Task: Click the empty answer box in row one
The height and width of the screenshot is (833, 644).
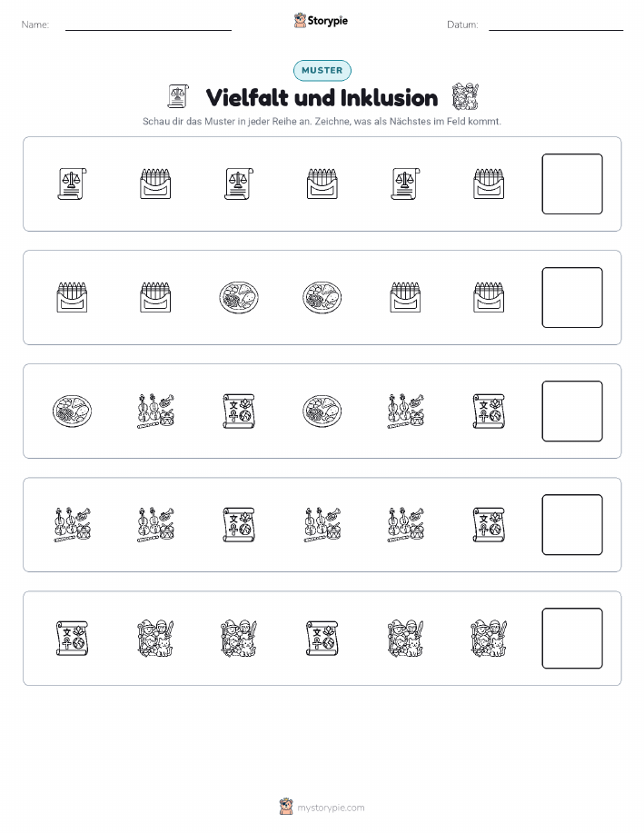Action: point(572,183)
